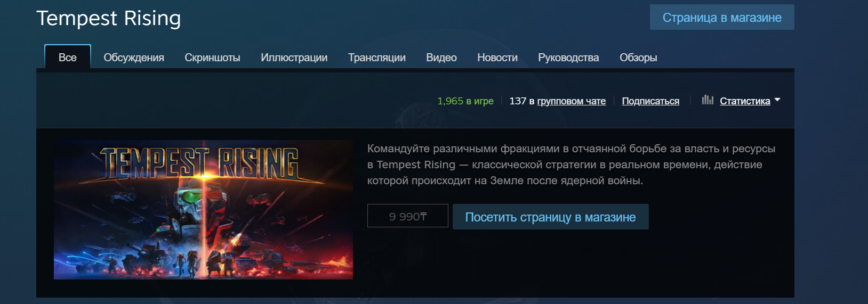Image resolution: width=868 pixels, height=304 pixels.
Task: Click Посетить страницу в магазине button
Action: pos(551,217)
